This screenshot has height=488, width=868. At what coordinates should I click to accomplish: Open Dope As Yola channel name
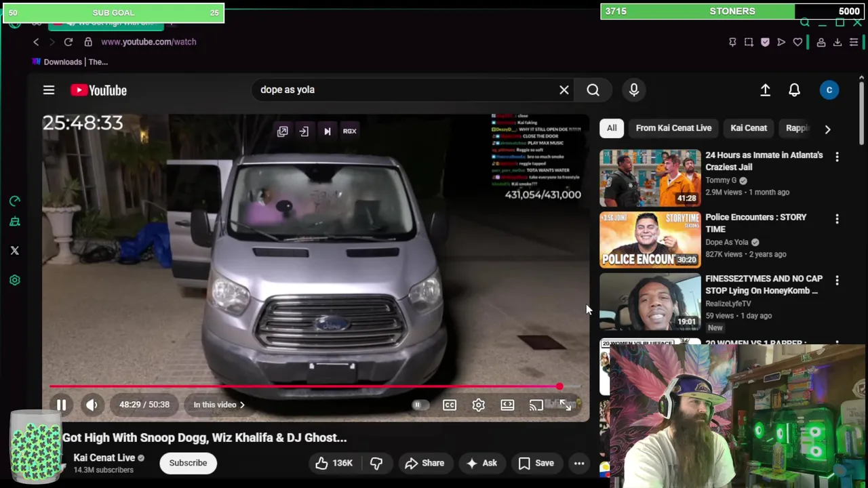pos(727,242)
